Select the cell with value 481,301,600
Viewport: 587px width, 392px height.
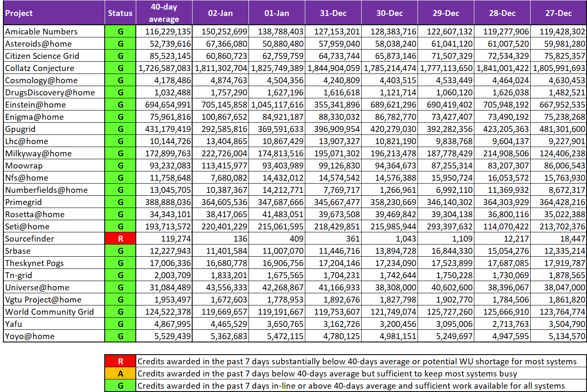558,129
